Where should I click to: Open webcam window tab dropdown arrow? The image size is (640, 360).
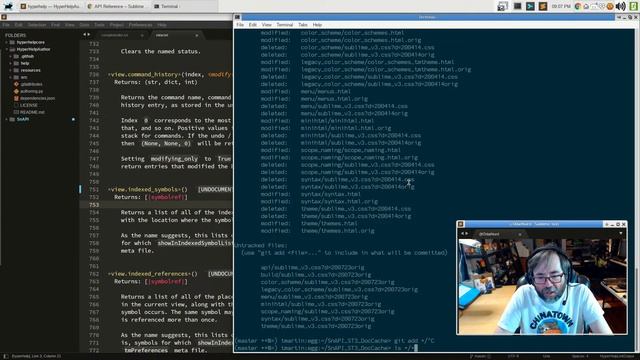[x=621, y=234]
